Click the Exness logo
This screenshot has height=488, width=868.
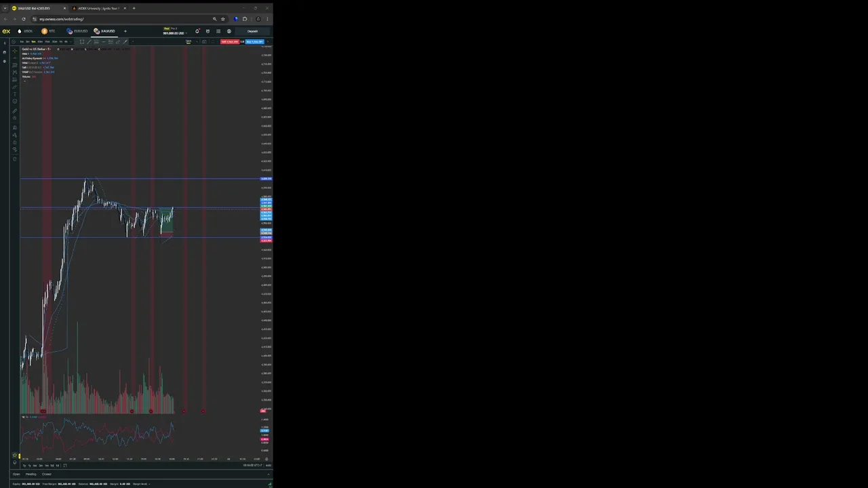click(6, 31)
